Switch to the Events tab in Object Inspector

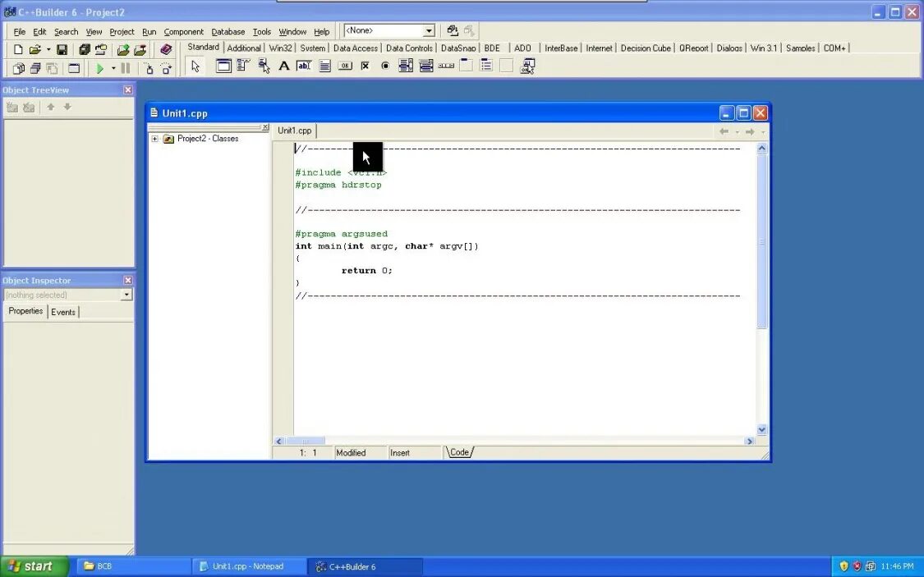pyautogui.click(x=63, y=312)
